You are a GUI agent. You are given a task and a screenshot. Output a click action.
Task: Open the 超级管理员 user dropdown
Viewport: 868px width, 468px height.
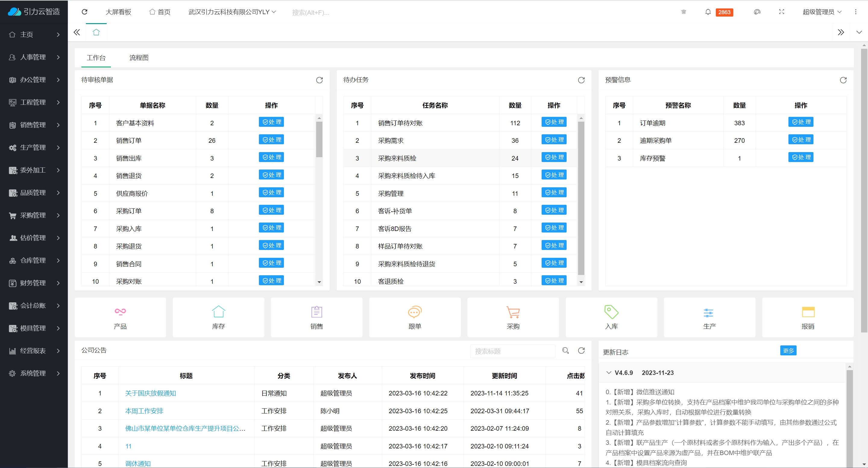pyautogui.click(x=822, y=12)
